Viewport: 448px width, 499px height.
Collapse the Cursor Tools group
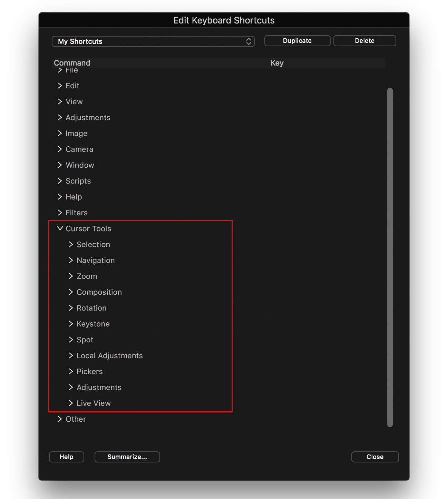pos(60,228)
